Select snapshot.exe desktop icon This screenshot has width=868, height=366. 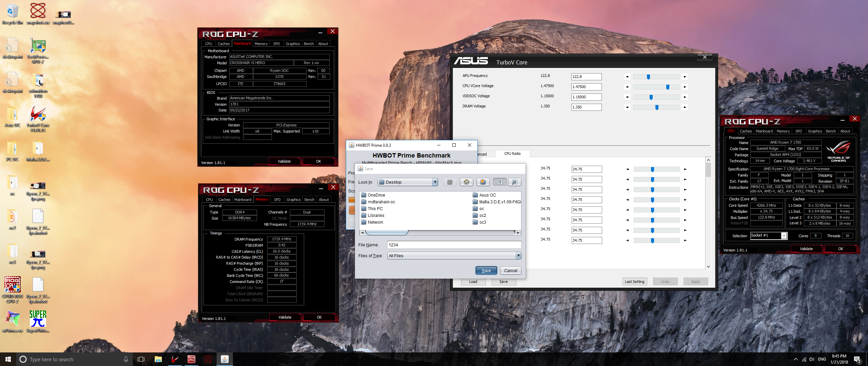tap(38, 14)
